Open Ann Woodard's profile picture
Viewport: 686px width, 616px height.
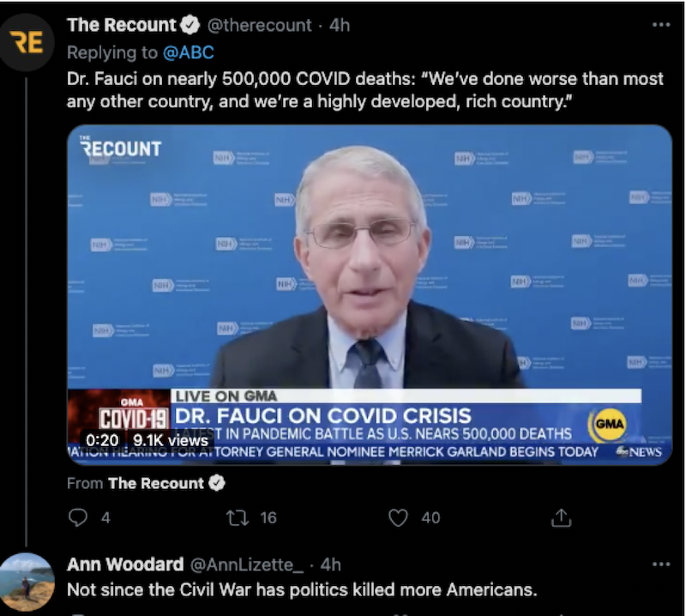pyautogui.click(x=27, y=582)
